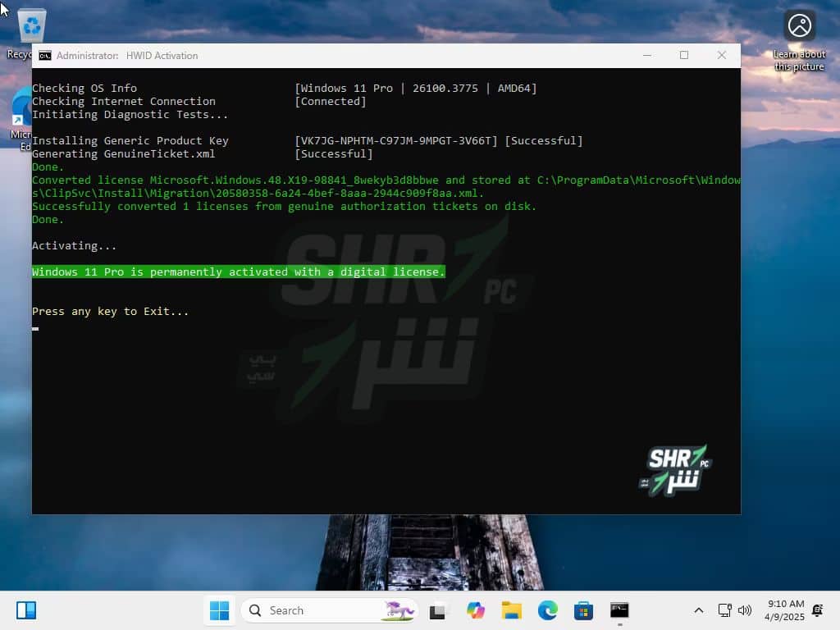Click 'Generating GenuineTicket.xml' line
This screenshot has width=840, height=630.
coord(123,153)
